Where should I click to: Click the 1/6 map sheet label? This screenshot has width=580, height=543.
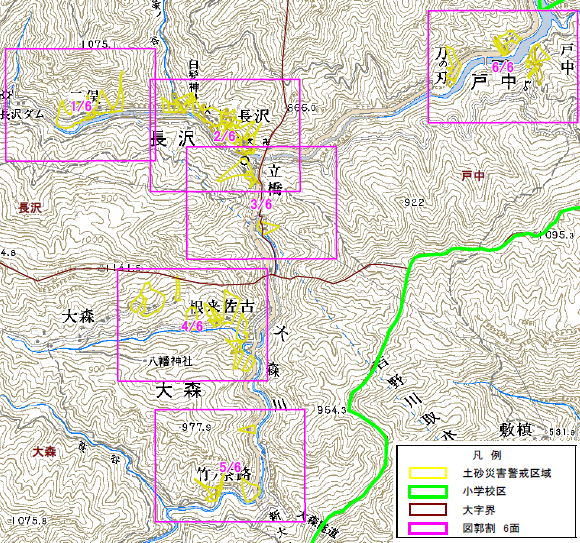[81, 107]
